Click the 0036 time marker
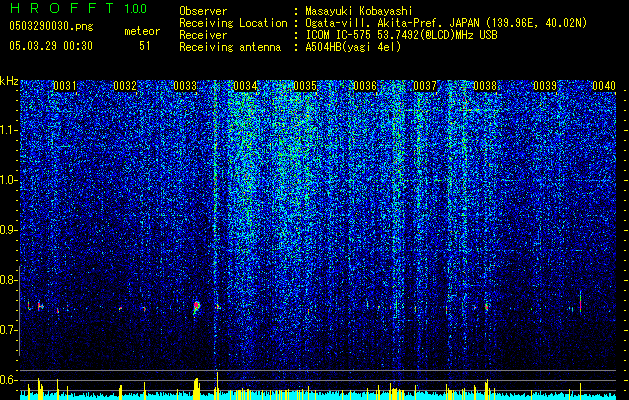Image resolution: width=629 pixels, height=400 pixels. click(x=365, y=86)
